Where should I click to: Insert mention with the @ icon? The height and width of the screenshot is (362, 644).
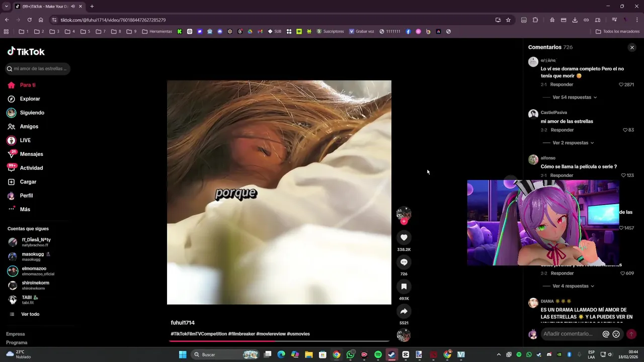(606, 334)
